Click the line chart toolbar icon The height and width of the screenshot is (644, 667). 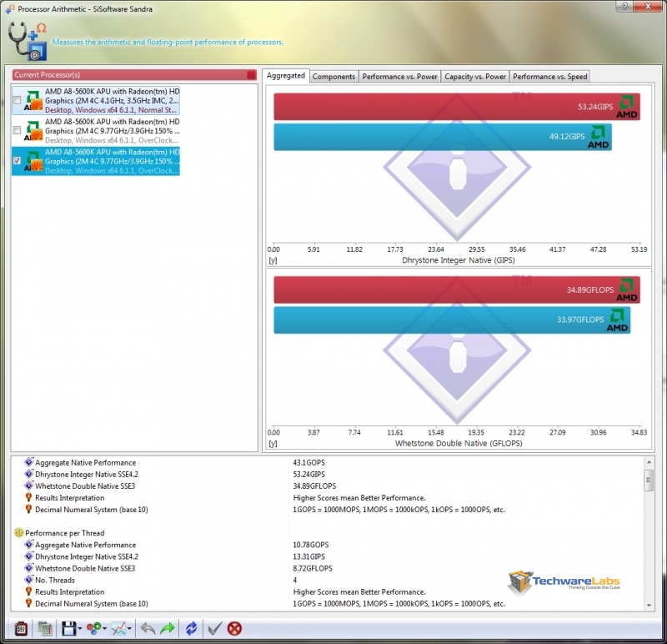[118, 628]
